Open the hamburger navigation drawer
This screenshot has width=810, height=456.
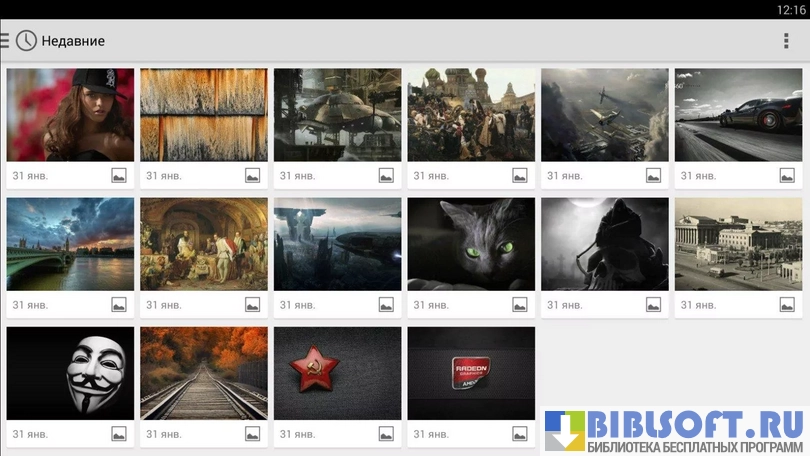[5, 41]
